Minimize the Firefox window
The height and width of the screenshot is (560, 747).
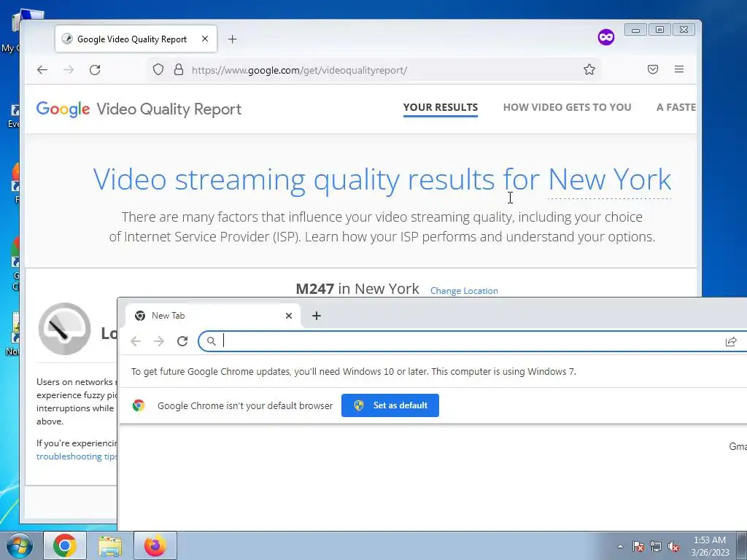pos(635,29)
